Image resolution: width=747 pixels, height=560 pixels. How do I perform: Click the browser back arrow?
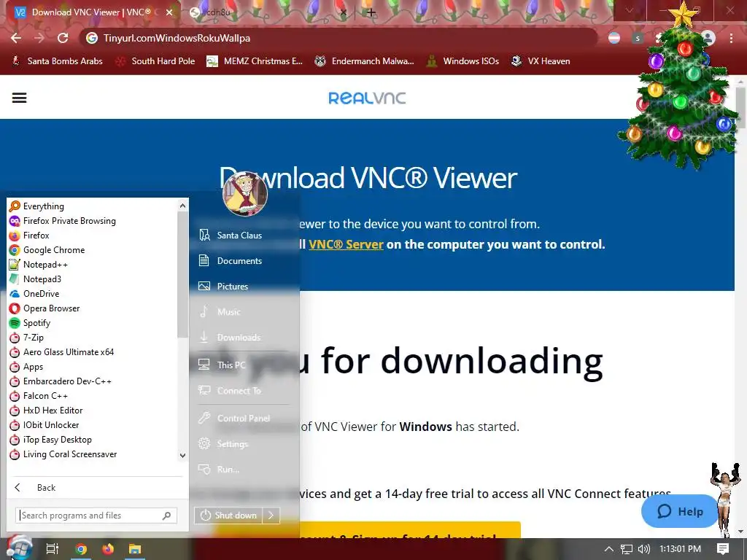point(16,38)
